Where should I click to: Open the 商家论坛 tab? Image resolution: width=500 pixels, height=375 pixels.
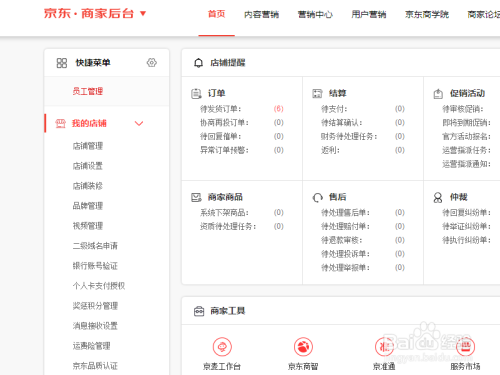pos(484,14)
